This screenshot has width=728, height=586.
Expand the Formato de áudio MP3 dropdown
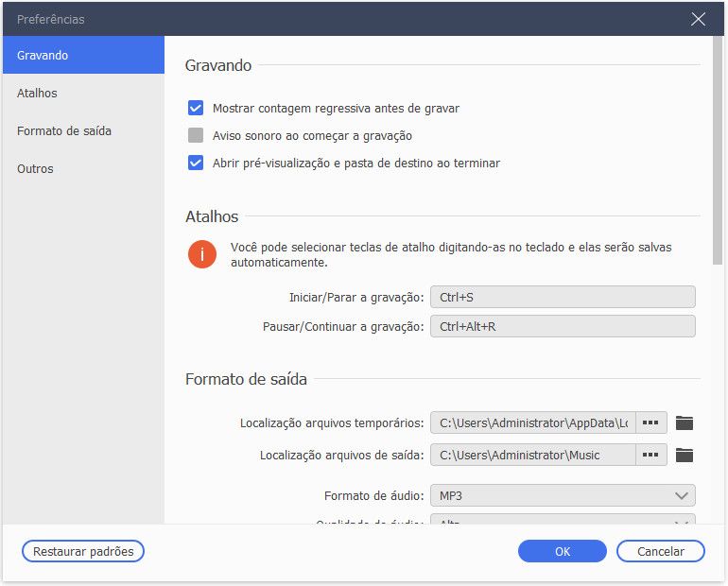click(563, 495)
